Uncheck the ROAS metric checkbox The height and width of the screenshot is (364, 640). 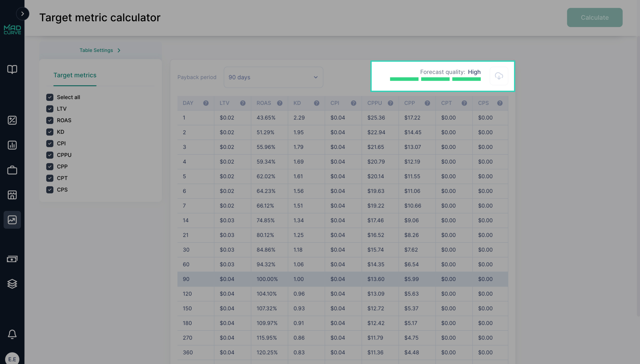(50, 120)
